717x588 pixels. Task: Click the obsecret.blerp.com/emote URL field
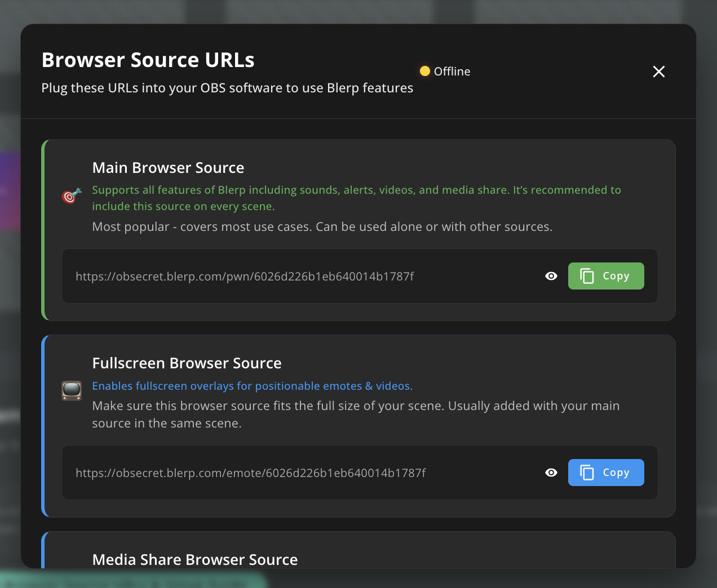[251, 473]
